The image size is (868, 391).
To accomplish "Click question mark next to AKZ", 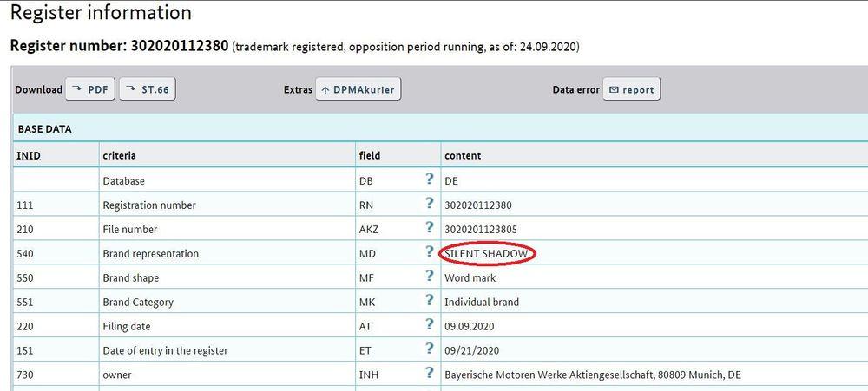I will tap(429, 228).
